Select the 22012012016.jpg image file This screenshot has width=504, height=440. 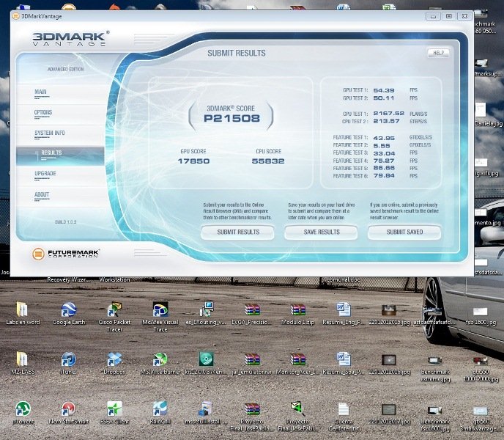[389, 360]
